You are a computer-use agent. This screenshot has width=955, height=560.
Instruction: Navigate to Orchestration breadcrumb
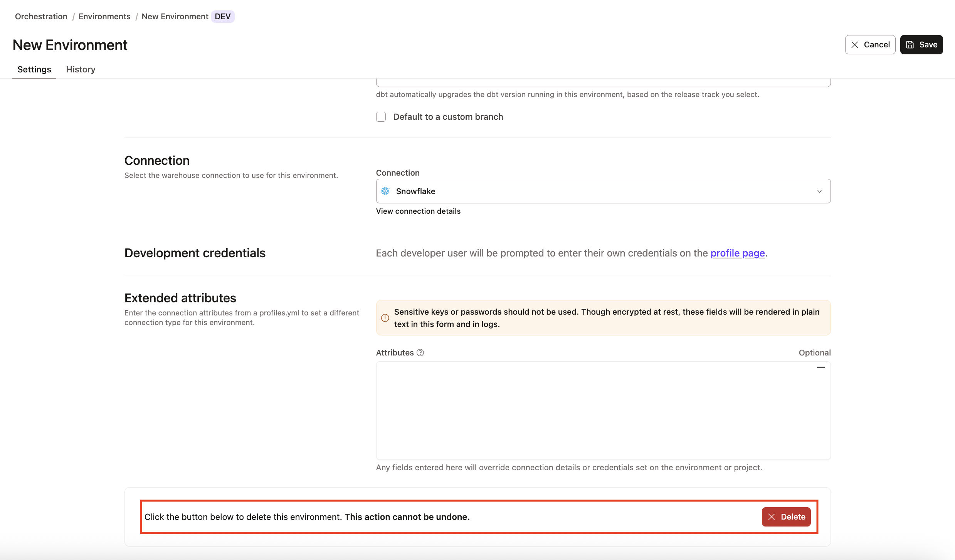(41, 17)
